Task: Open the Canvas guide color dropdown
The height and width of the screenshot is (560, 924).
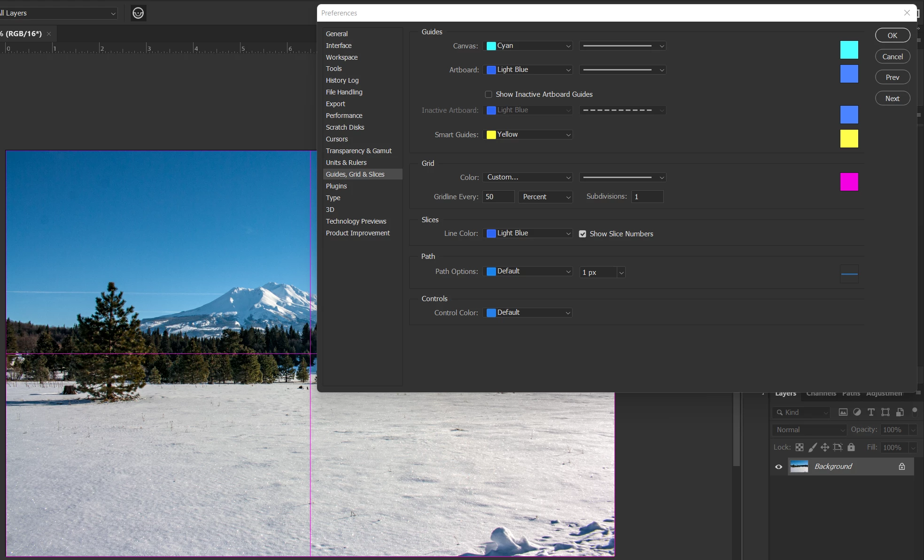Action: click(x=528, y=46)
